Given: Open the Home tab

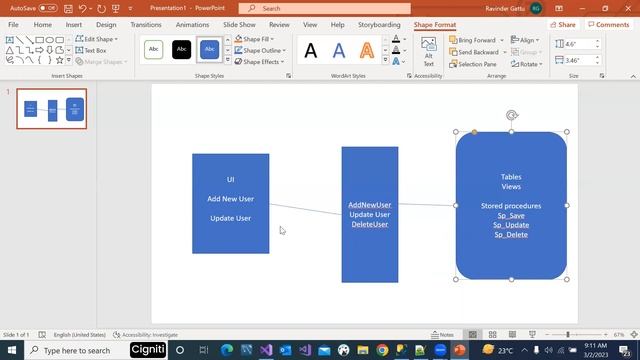Looking at the screenshot, I should point(42,24).
